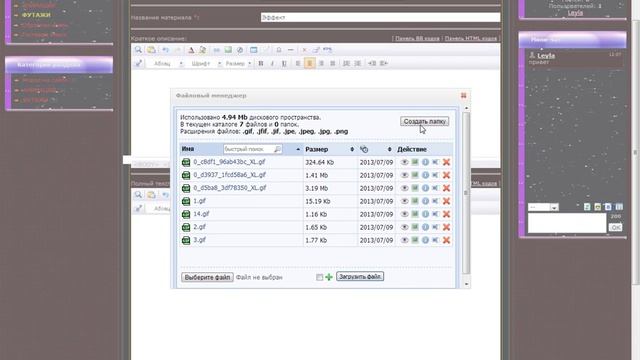The height and width of the screenshot is (360, 640).
Task: Click the Загрузить файл upload button
Action: [x=360, y=276]
